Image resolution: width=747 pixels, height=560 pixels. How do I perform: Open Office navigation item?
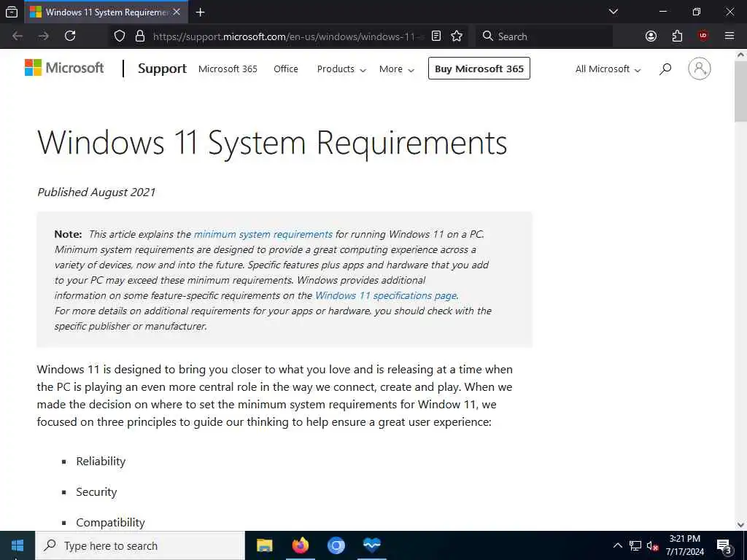click(286, 69)
